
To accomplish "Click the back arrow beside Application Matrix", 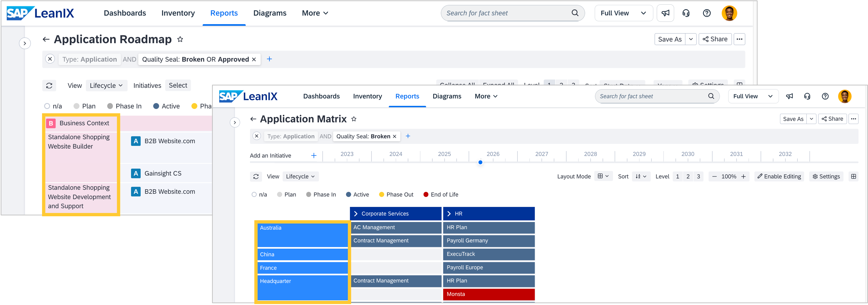I will (x=253, y=119).
